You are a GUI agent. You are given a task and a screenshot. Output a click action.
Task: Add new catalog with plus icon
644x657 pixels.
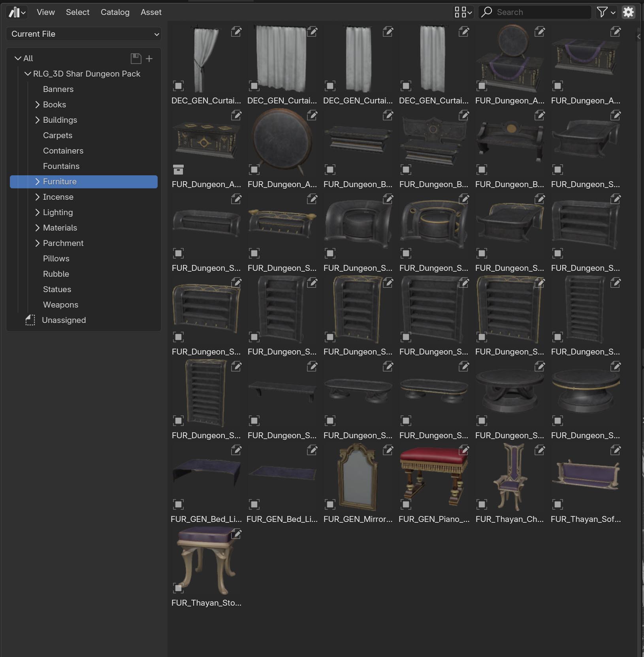149,58
